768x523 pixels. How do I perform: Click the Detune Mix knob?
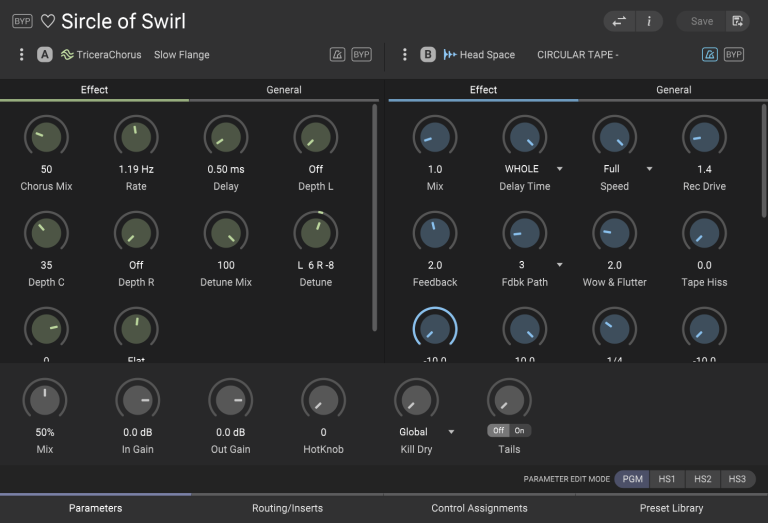(226, 233)
